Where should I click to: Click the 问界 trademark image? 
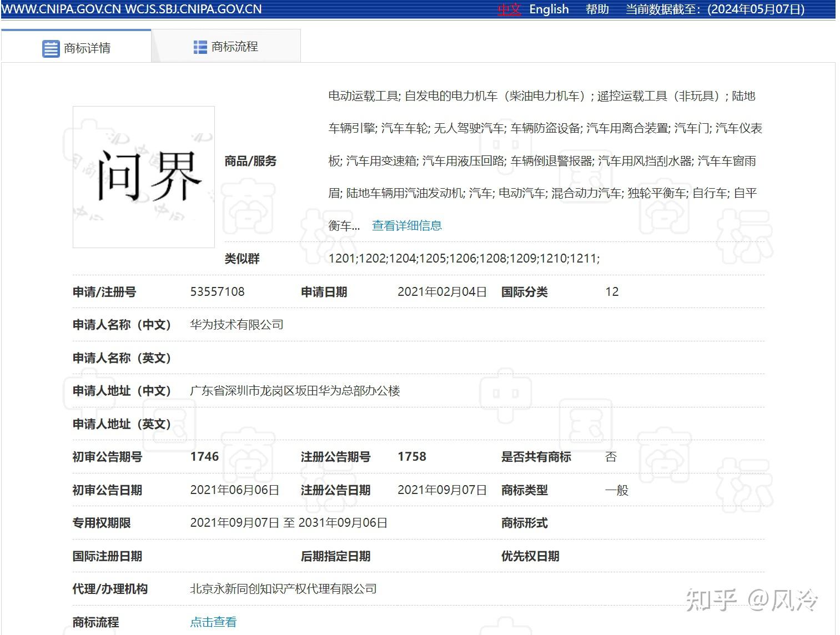point(144,177)
